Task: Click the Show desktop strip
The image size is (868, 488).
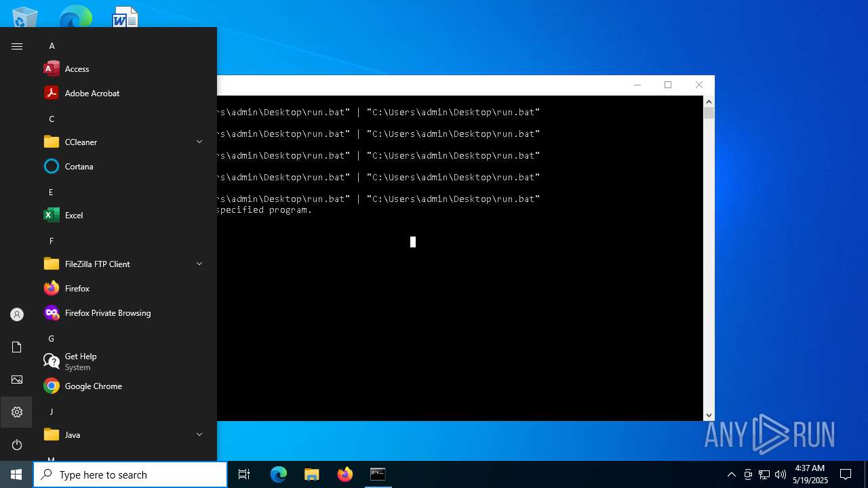Action: tap(866, 474)
